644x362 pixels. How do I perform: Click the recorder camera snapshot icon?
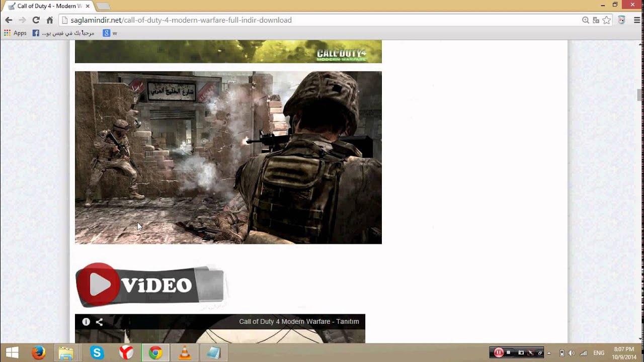tap(521, 352)
